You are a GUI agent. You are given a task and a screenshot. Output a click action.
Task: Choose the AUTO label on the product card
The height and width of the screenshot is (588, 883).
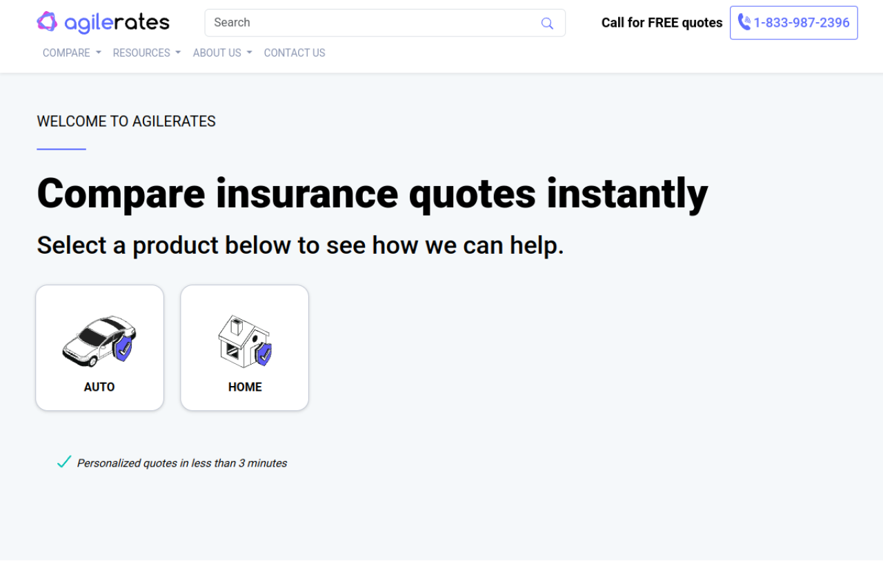(x=99, y=387)
